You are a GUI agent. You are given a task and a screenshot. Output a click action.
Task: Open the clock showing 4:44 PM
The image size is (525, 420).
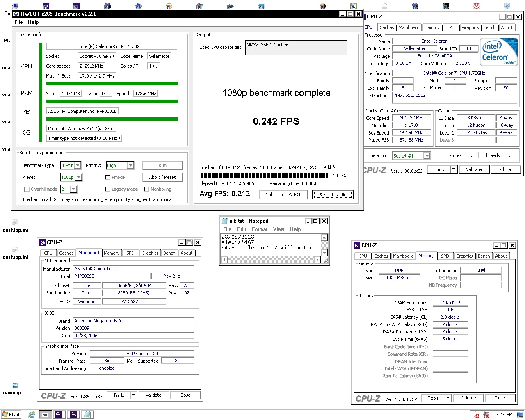(504, 415)
